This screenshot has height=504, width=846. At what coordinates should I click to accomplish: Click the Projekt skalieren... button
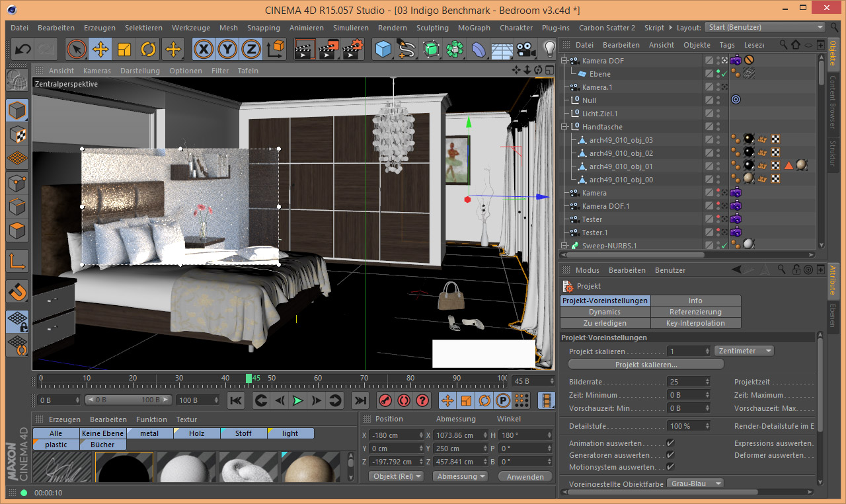(646, 364)
